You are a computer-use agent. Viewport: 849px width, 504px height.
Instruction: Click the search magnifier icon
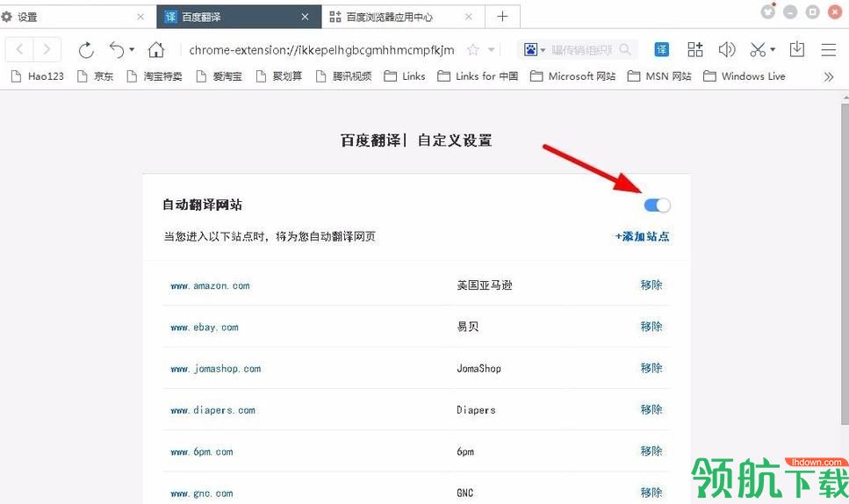click(x=625, y=50)
